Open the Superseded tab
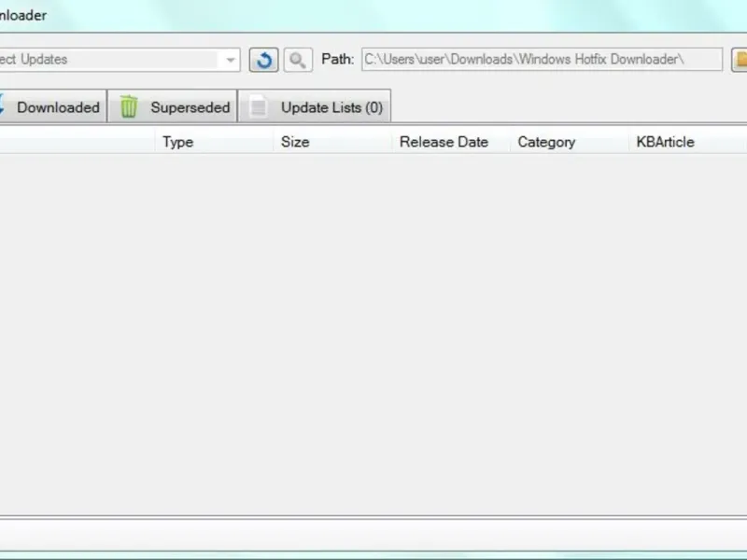This screenshot has width=747, height=560. tap(173, 106)
